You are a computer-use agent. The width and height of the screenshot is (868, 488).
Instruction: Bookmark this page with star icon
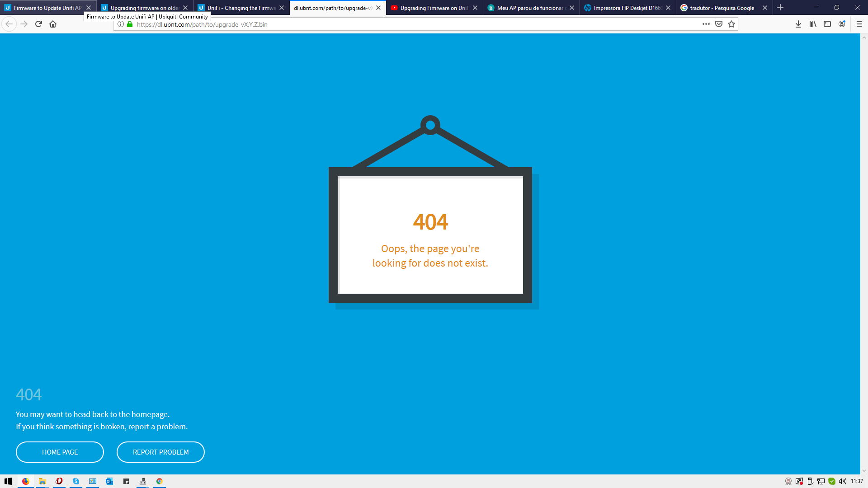click(x=731, y=24)
